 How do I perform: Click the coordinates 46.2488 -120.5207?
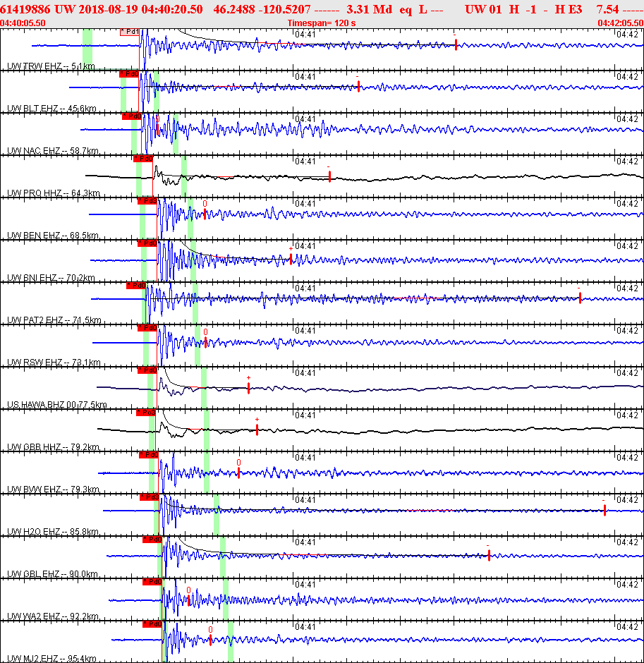point(262,9)
